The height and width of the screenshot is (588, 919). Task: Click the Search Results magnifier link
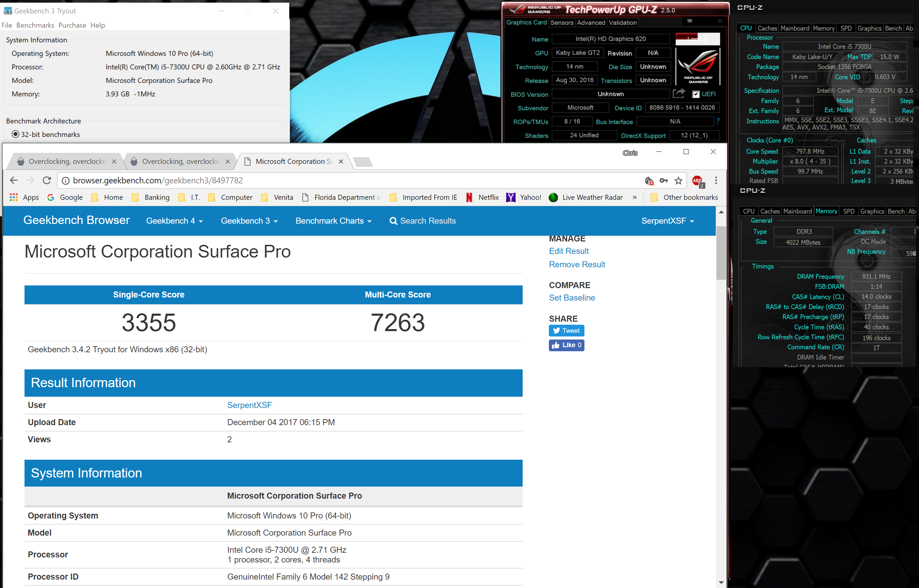[x=423, y=221]
